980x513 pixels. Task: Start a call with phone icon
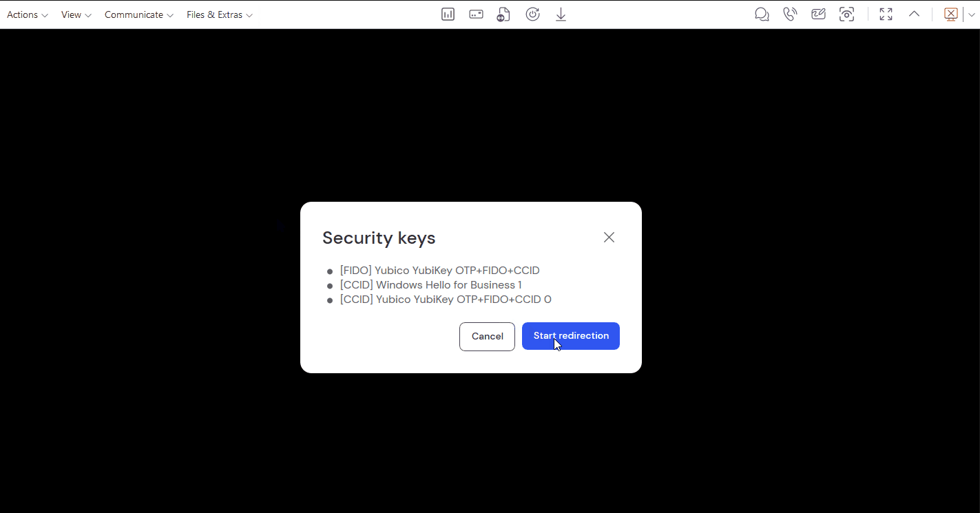(x=790, y=14)
